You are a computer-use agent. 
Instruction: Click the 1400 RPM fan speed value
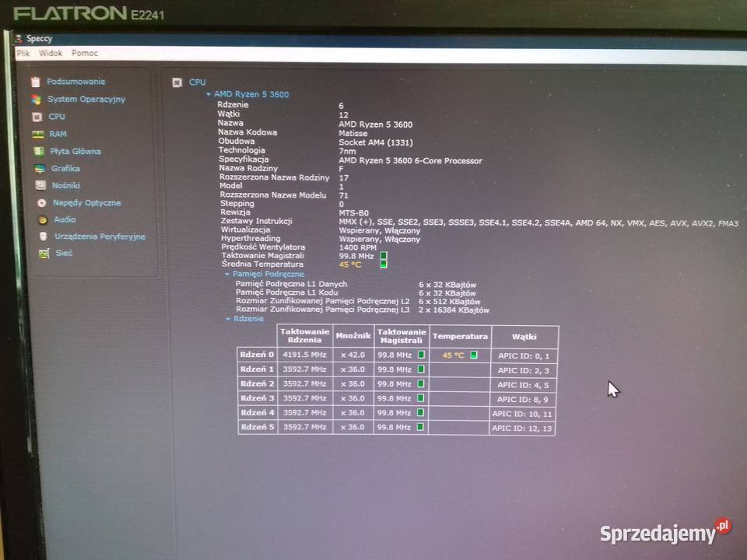(x=358, y=247)
